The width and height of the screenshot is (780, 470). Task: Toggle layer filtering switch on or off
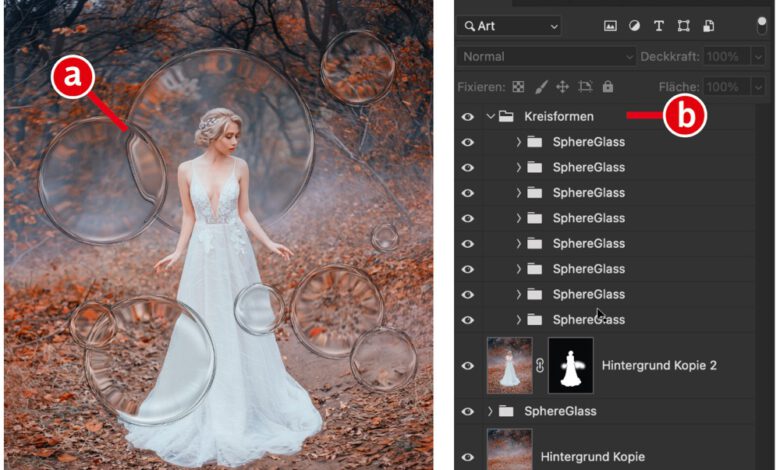(x=762, y=24)
